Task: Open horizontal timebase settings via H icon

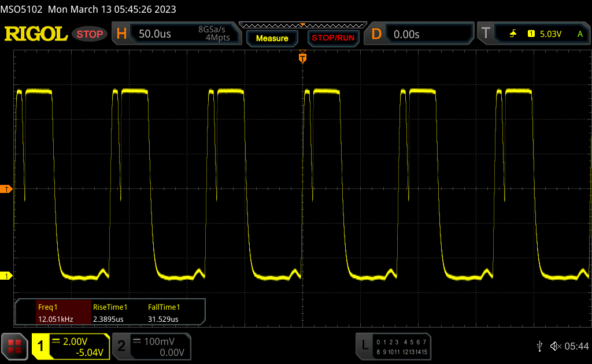Action: coord(121,34)
